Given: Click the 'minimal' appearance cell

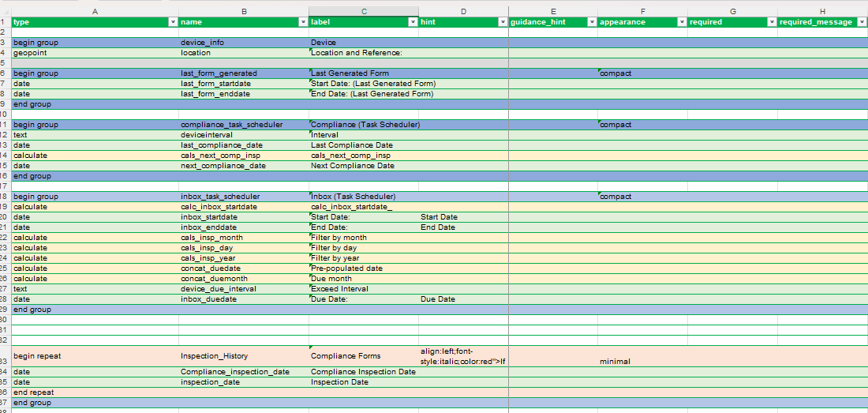Looking at the screenshot, I should [642, 356].
